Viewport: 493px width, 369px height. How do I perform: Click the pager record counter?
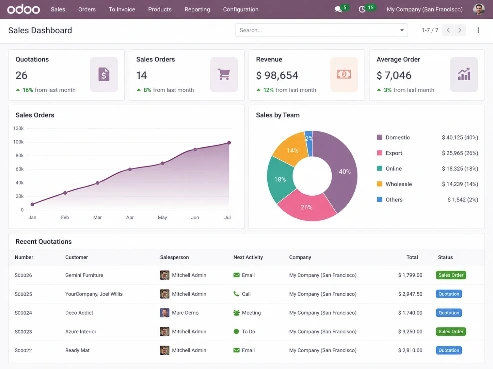tap(430, 30)
